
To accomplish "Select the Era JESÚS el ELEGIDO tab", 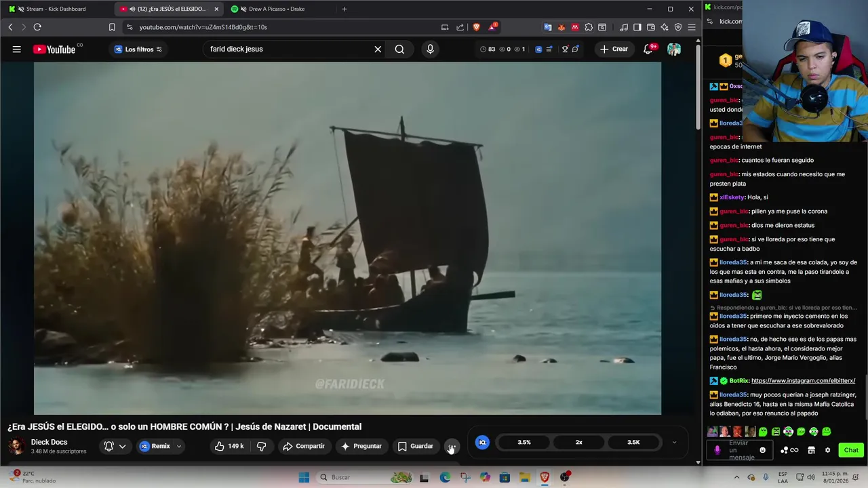I will [x=170, y=9].
